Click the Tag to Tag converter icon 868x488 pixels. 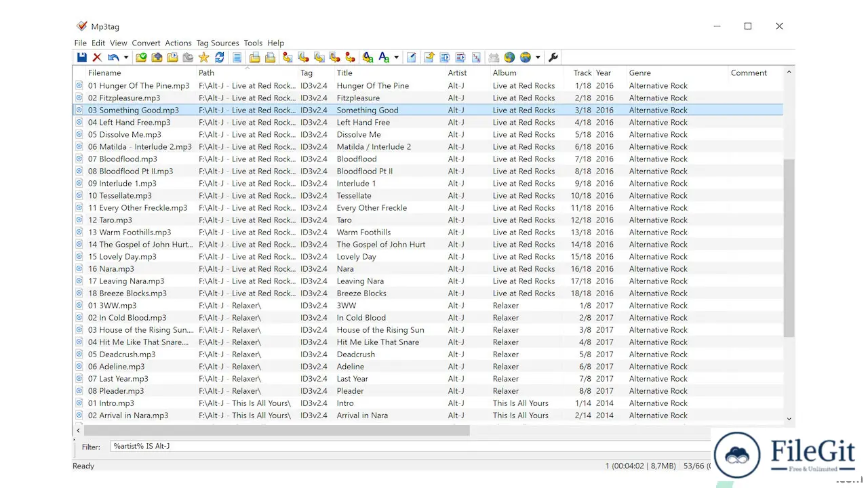click(350, 58)
